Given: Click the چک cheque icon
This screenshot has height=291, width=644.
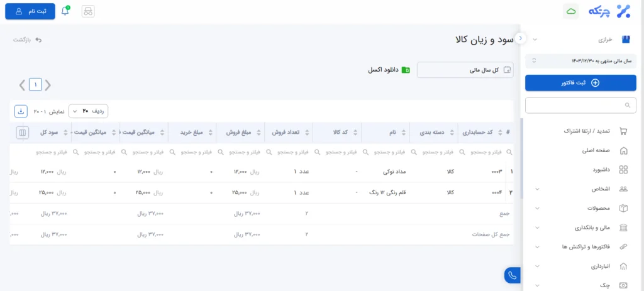Looking at the screenshot, I should pyautogui.click(x=623, y=285).
